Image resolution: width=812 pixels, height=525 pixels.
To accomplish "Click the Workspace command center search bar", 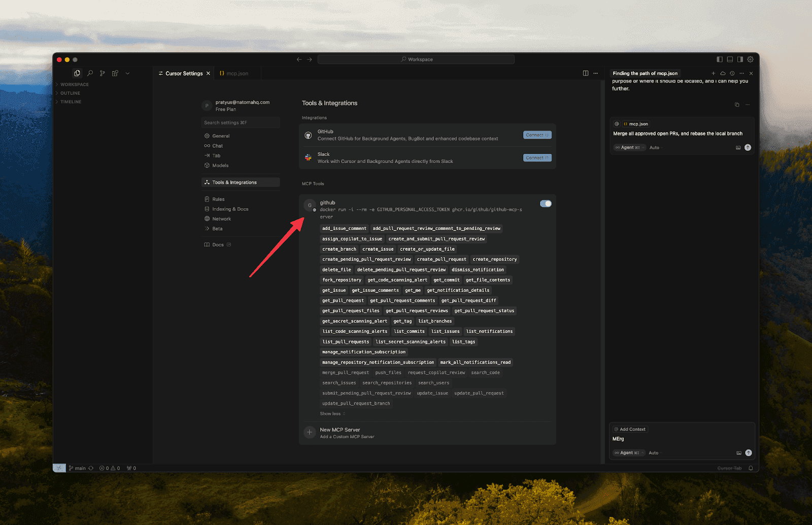I will coord(416,59).
